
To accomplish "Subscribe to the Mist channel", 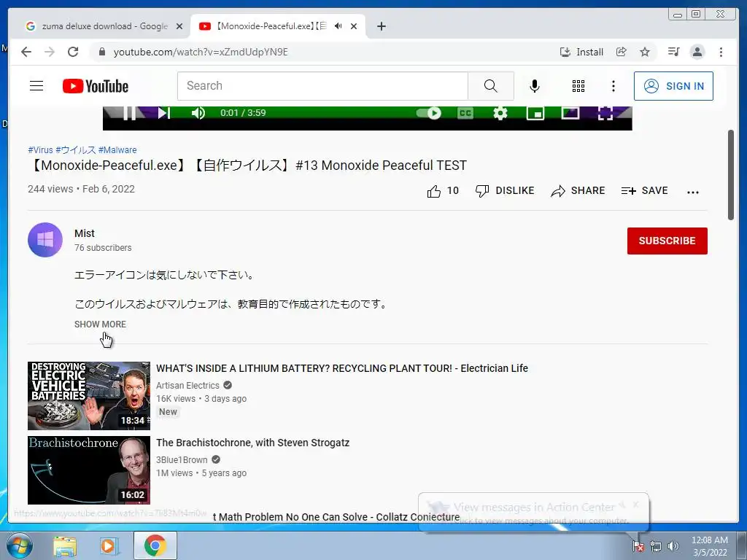I will point(667,241).
